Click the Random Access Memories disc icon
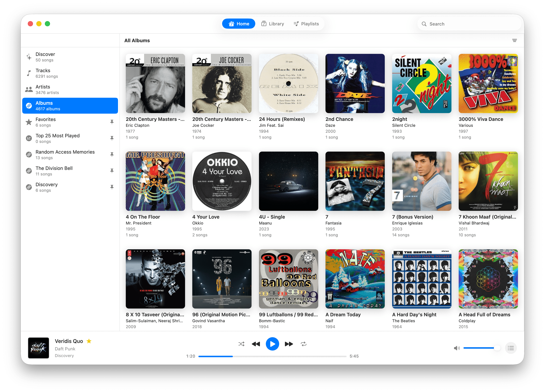This screenshot has height=392, width=545. (29, 155)
